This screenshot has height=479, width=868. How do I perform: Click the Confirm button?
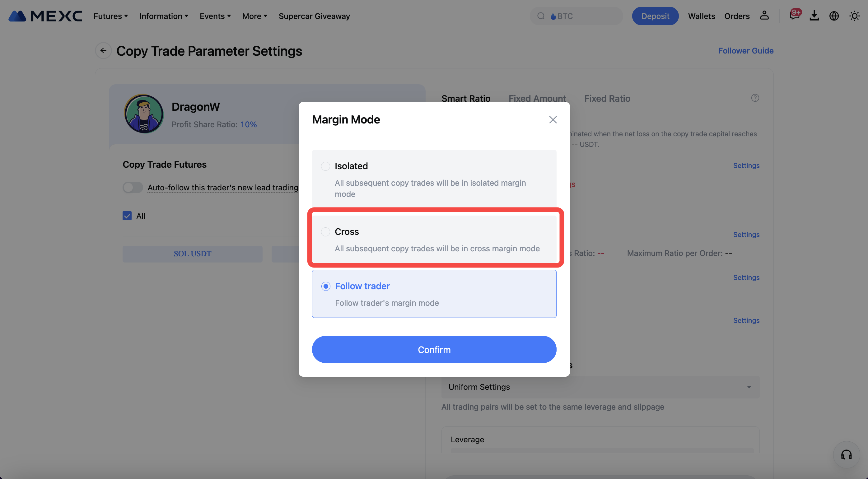pyautogui.click(x=434, y=349)
